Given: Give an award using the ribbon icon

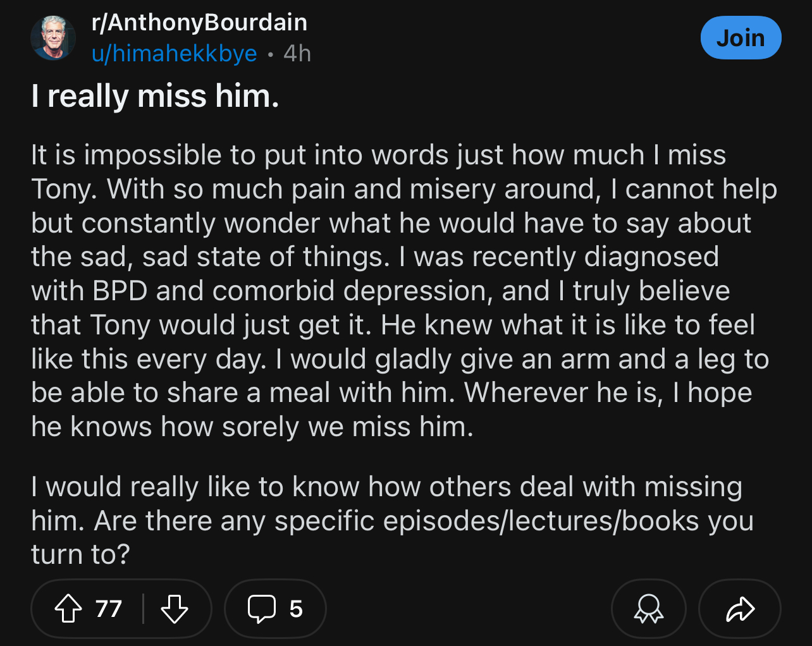Looking at the screenshot, I should 648,609.
